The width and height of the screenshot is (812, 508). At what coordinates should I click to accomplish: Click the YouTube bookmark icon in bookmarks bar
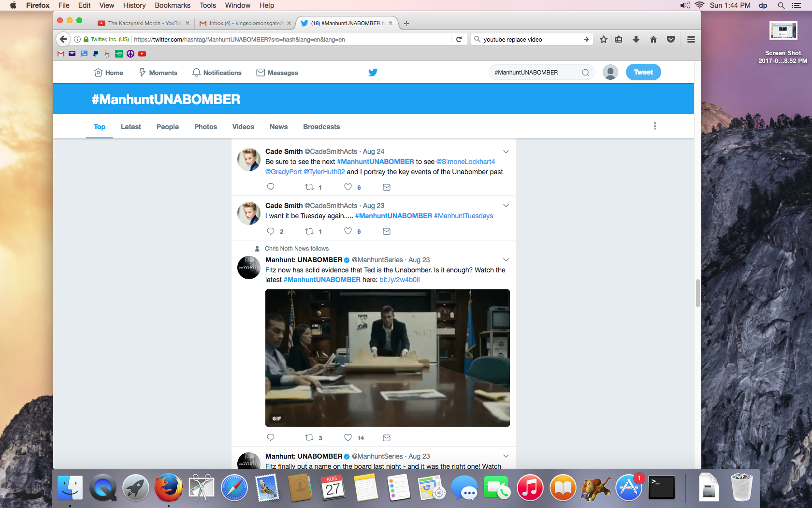click(x=142, y=54)
